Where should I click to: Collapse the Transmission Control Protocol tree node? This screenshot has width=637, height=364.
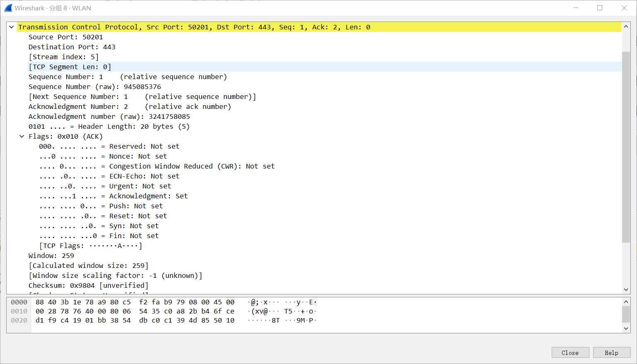coord(12,27)
